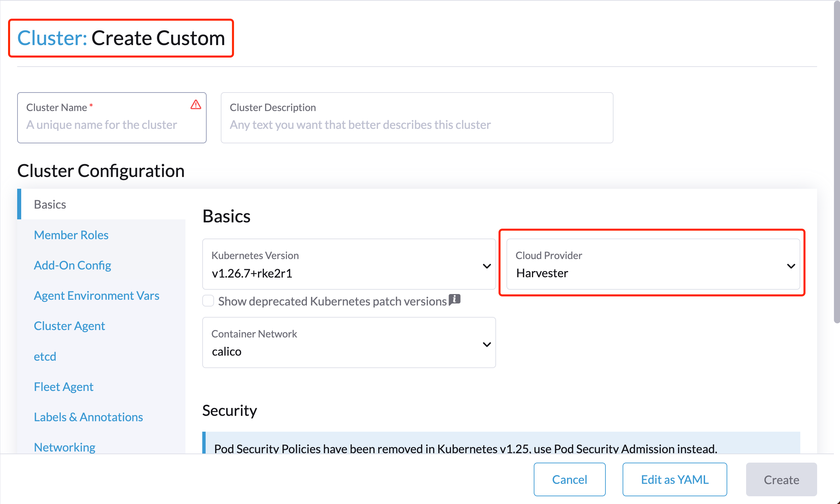Enable Show deprecated Kubernetes patch versions
This screenshot has width=840, height=504.
coord(208,300)
